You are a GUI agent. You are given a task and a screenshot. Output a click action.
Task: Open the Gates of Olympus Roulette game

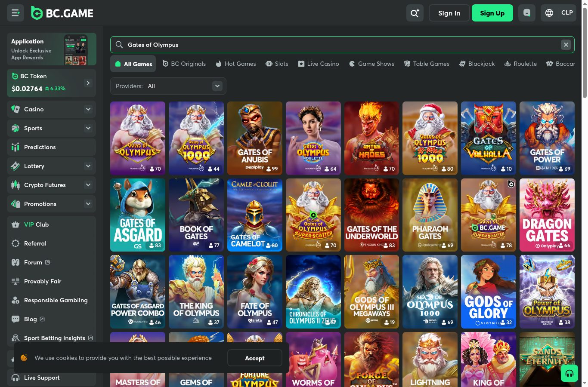[x=313, y=138]
